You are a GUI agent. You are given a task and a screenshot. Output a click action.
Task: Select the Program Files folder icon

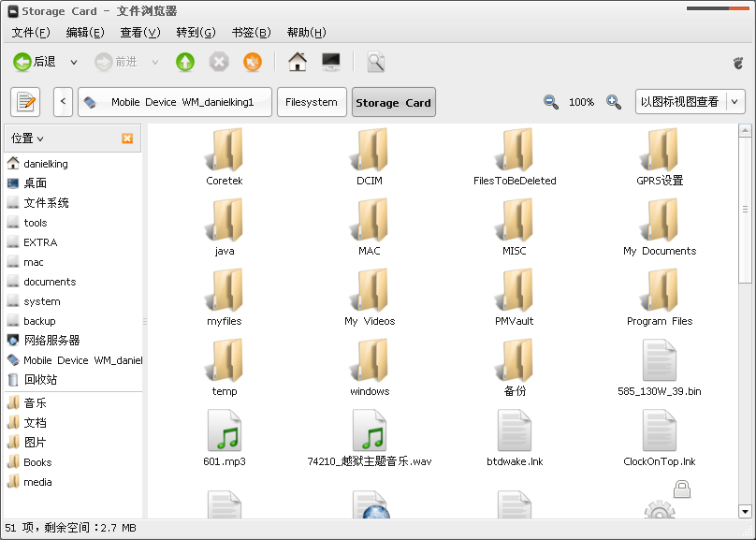pyautogui.click(x=660, y=291)
